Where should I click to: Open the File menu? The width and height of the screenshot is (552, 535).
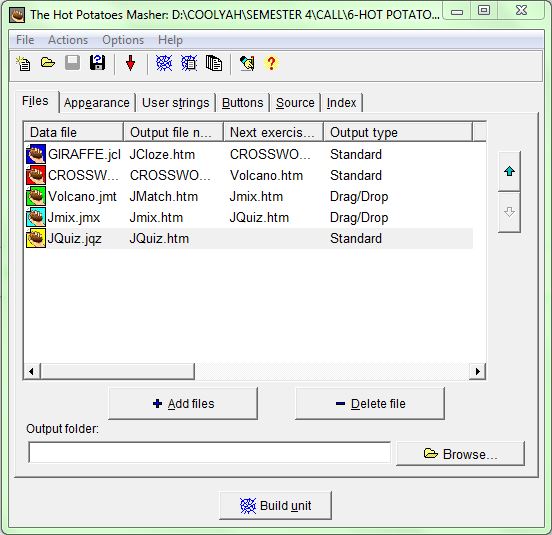coord(25,40)
